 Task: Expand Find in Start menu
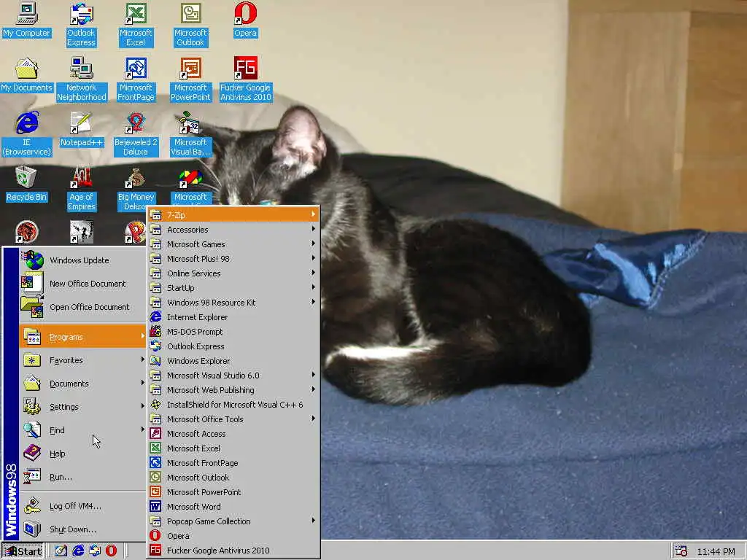pos(82,430)
